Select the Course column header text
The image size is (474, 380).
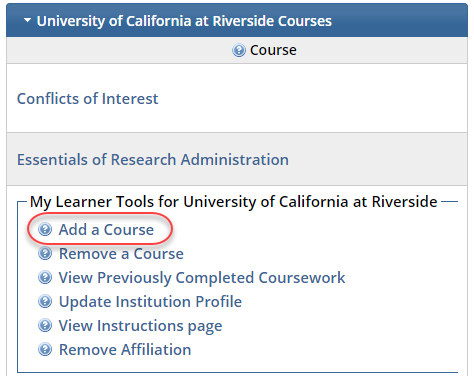(x=273, y=50)
